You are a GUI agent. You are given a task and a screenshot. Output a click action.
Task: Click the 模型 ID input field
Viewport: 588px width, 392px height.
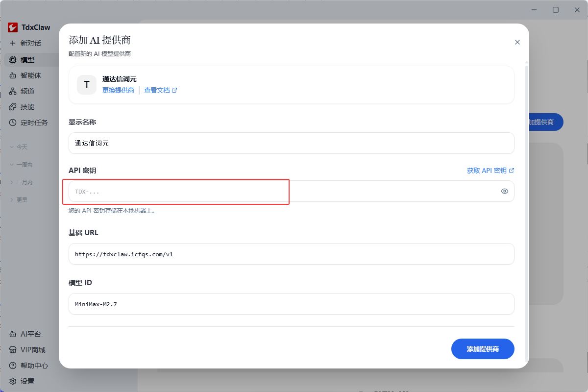[x=292, y=304]
